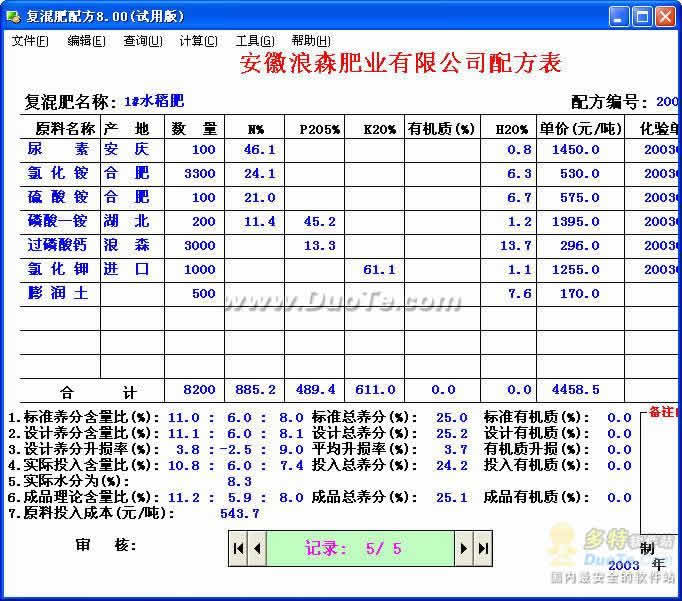
Task: Click the record counter display 5/5
Action: (360, 548)
